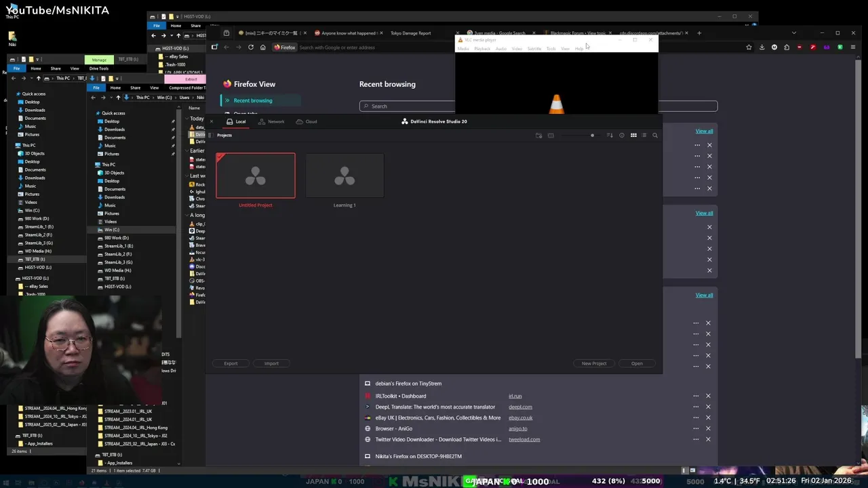Open the sort order menu in Project Manager
The image size is (868, 488).
pos(610,136)
